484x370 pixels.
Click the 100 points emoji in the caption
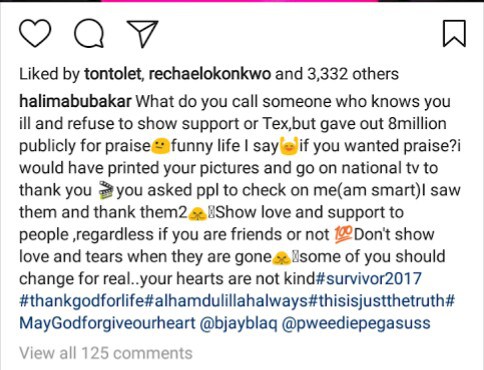point(343,235)
